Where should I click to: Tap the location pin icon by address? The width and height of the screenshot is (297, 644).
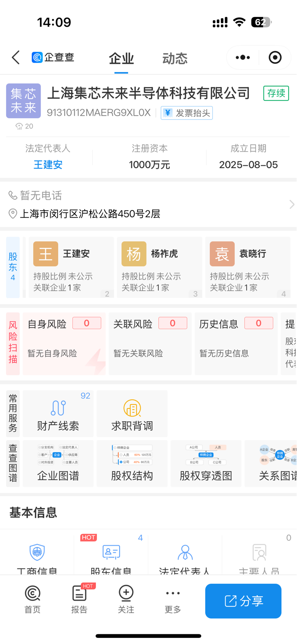(x=13, y=214)
